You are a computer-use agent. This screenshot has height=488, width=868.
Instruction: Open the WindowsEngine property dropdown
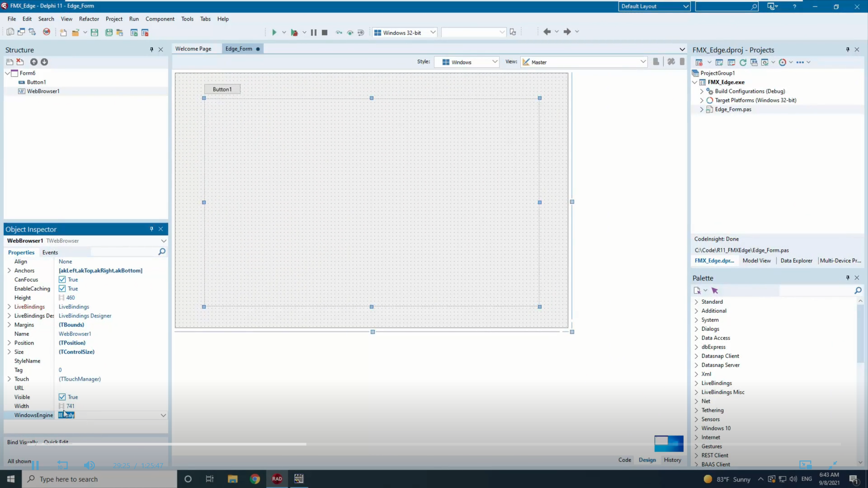[163, 415]
